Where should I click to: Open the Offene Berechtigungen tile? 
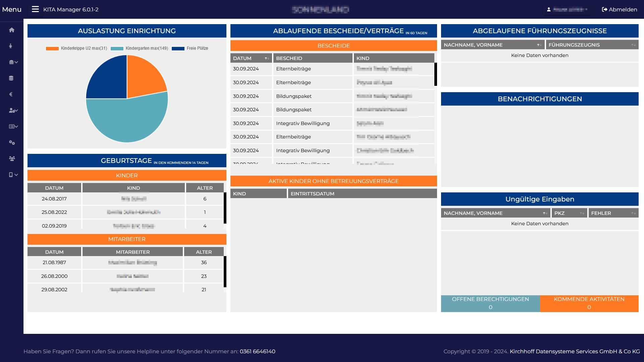490,303
